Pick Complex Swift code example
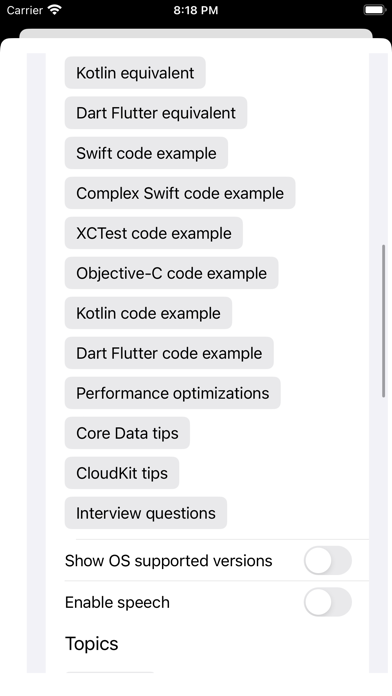Screen dimensions: 392x696 click(180, 193)
